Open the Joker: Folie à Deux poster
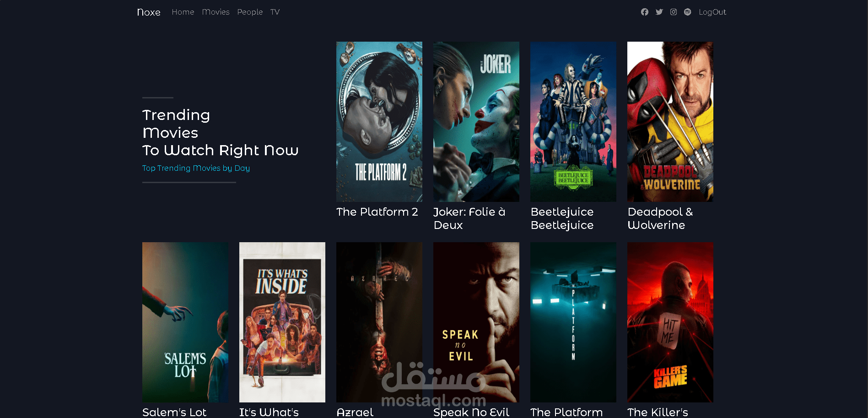868x418 pixels. 476,122
